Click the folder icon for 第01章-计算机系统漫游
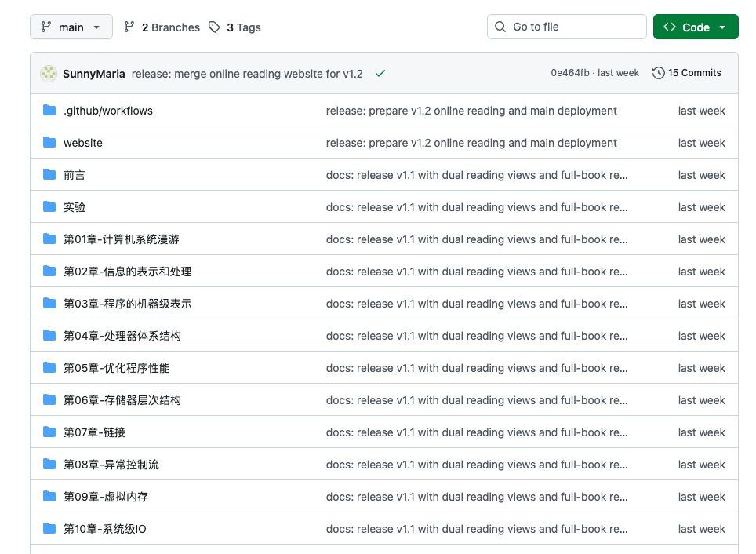 coord(49,239)
